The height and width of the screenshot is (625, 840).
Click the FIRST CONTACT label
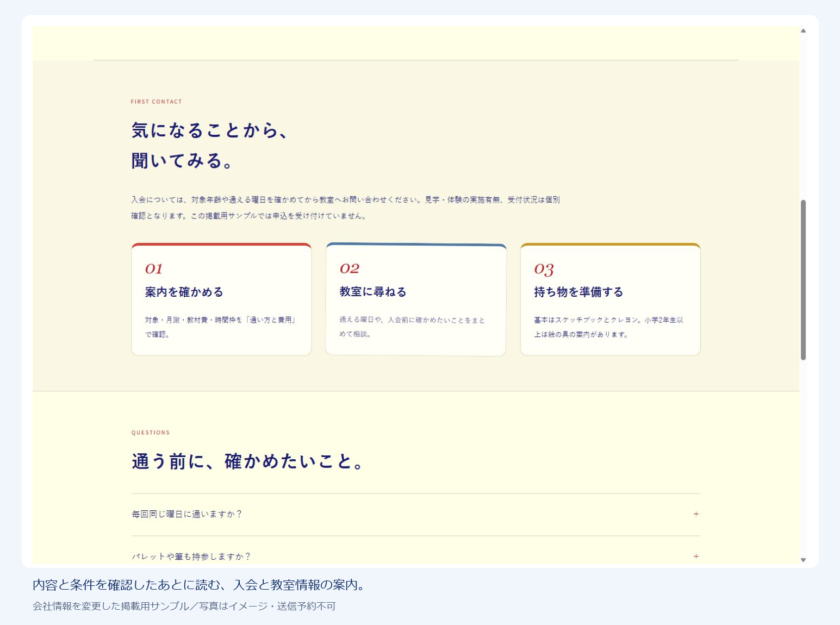tap(157, 102)
